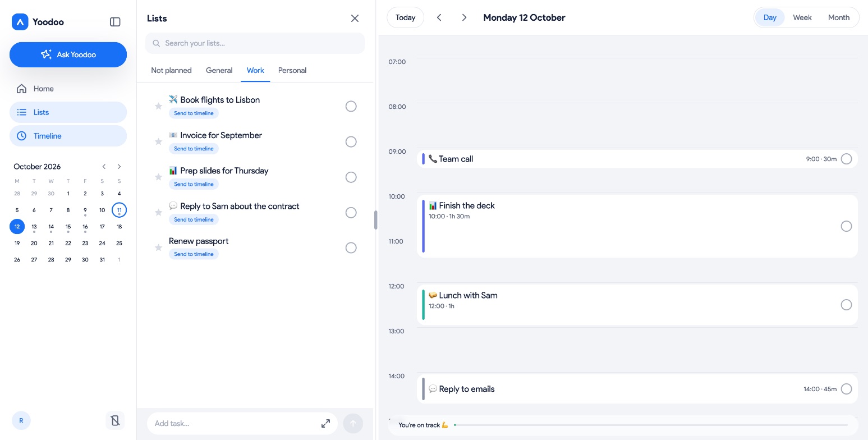This screenshot has height=440, width=868.
Task: Send Reply to Sam task to timeline
Action: [x=194, y=219]
